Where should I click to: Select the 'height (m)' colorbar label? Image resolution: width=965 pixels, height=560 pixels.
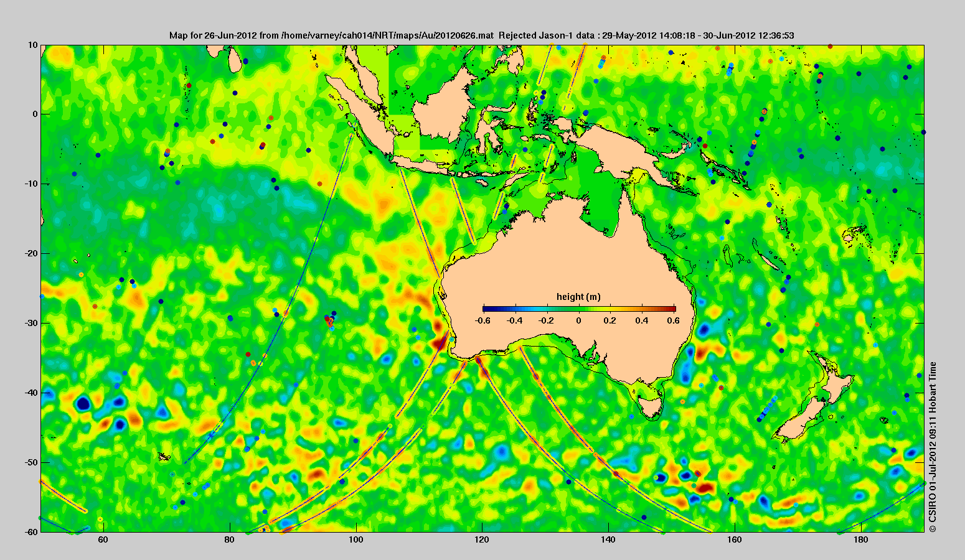(578, 297)
